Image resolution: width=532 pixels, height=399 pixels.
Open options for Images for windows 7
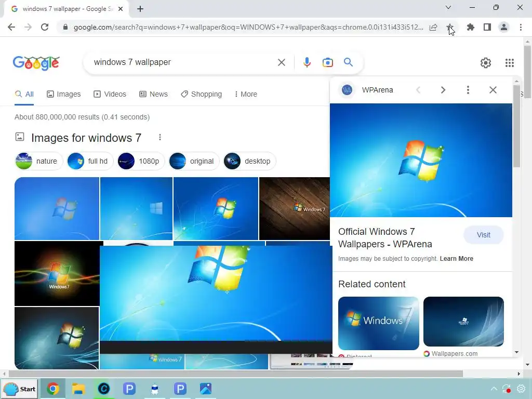click(160, 137)
